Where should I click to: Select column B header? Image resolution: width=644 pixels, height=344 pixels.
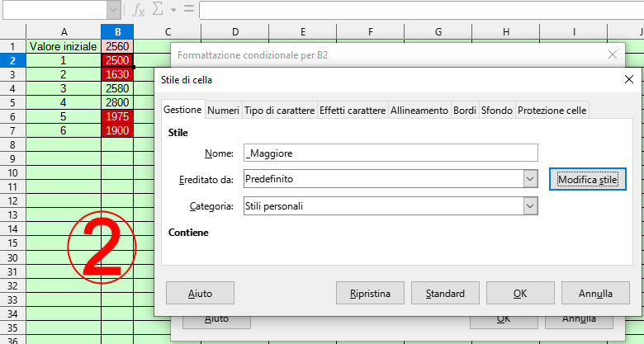point(116,31)
